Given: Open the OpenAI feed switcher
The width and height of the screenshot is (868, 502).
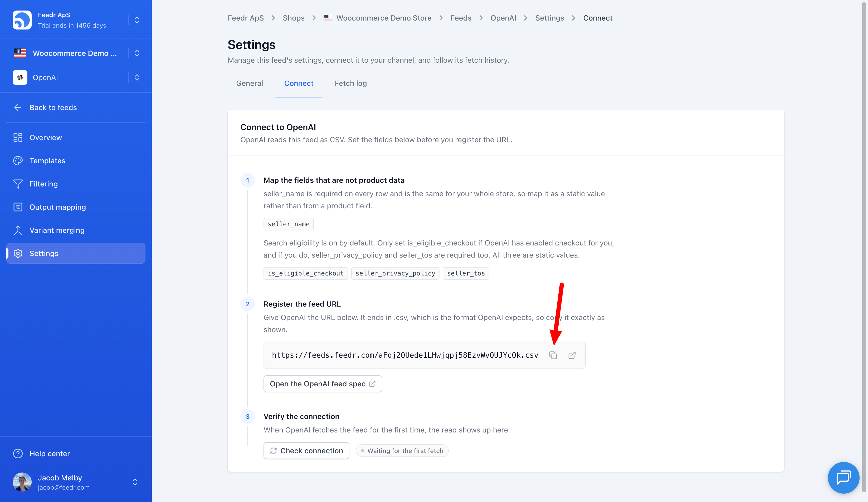Looking at the screenshot, I should point(137,77).
